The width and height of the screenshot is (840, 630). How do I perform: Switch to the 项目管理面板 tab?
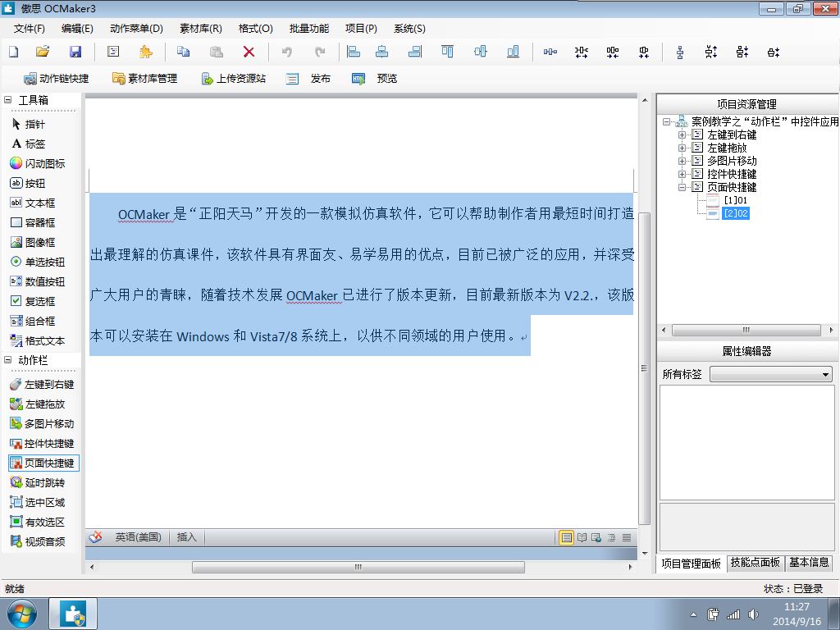pyautogui.click(x=691, y=563)
